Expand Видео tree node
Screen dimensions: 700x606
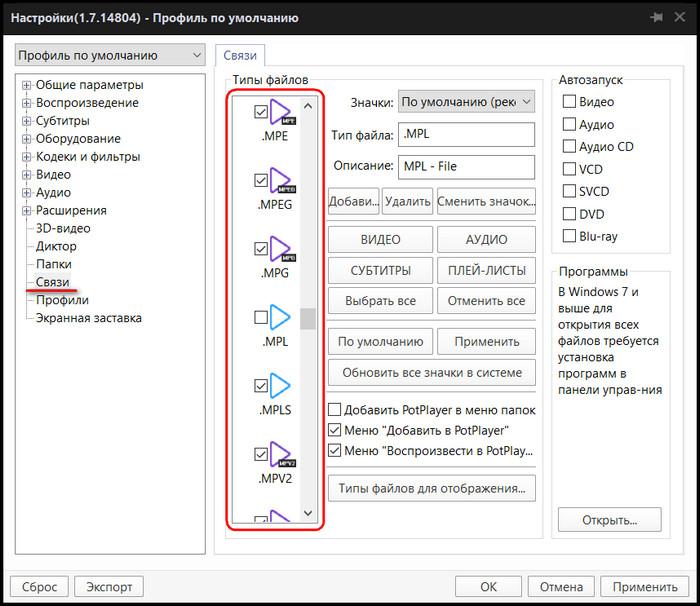coord(26,175)
